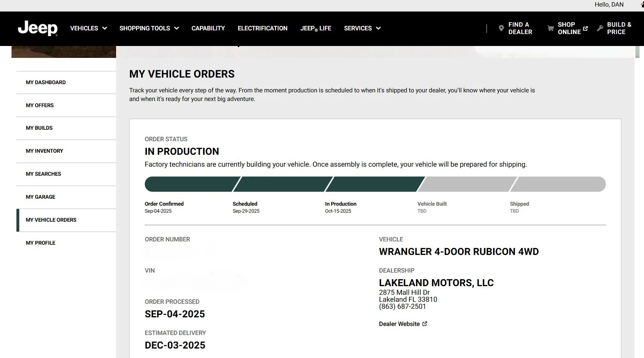Click the order processed date SEP-04-2025

click(x=175, y=314)
